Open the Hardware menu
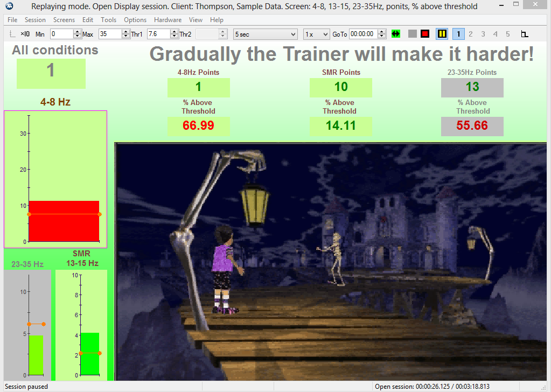The height and width of the screenshot is (392, 551). tap(168, 20)
